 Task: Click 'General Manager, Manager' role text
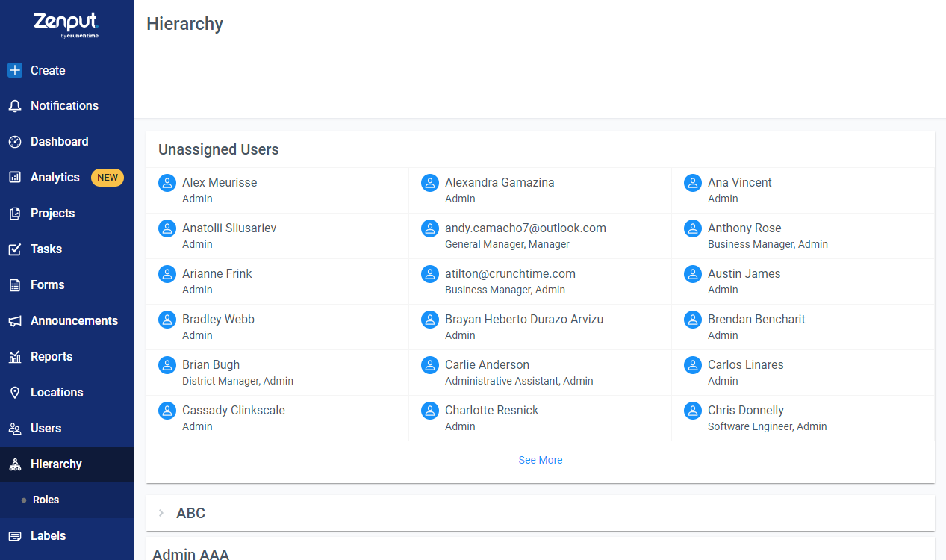tap(507, 244)
